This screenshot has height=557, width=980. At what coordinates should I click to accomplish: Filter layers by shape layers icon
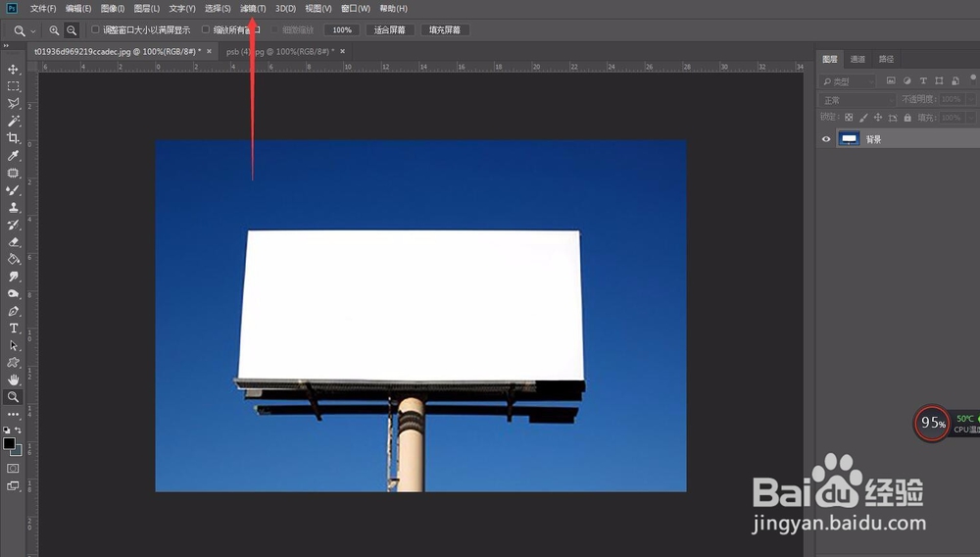939,80
